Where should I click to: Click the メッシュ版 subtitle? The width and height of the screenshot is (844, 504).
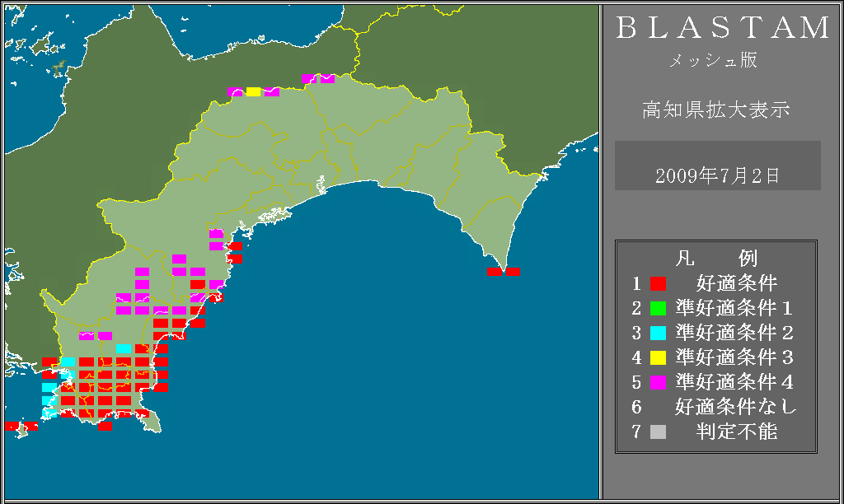pyautogui.click(x=713, y=60)
